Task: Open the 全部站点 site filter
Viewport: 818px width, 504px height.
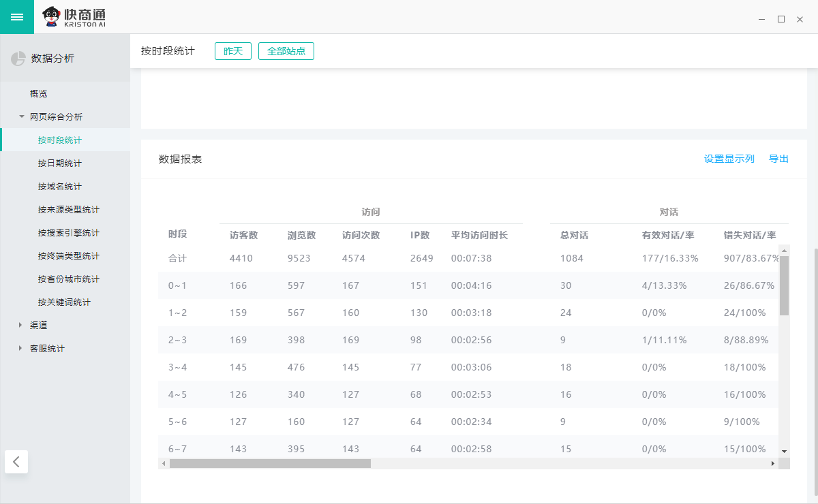Action: [x=286, y=51]
